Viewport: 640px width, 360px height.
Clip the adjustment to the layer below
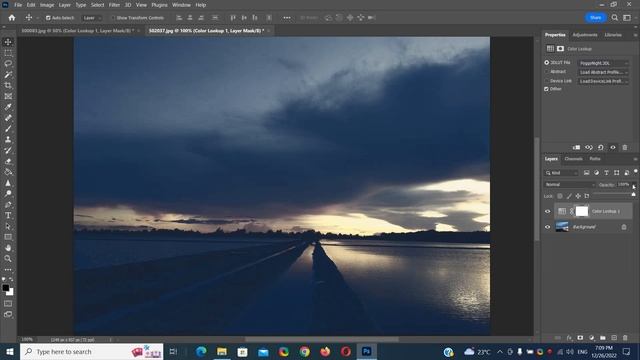coord(576,147)
